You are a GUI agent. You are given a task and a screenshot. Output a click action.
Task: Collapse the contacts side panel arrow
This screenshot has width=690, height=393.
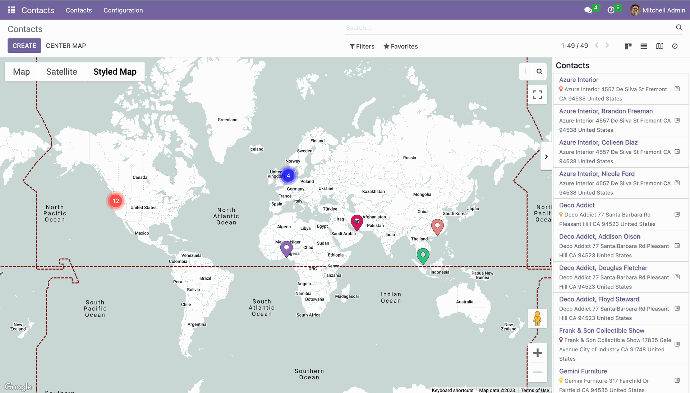point(546,157)
